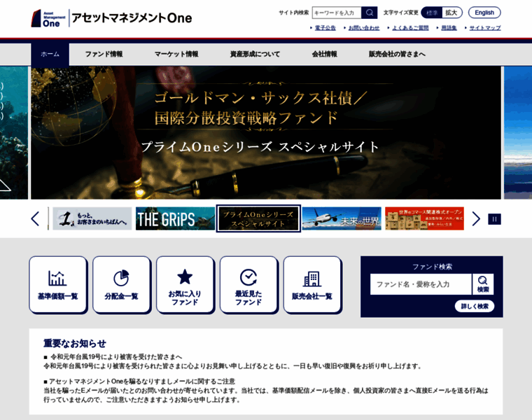Image resolution: width=532 pixels, height=420 pixels.
Task: Open the マーケット情報 menu
Action: pyautogui.click(x=176, y=55)
